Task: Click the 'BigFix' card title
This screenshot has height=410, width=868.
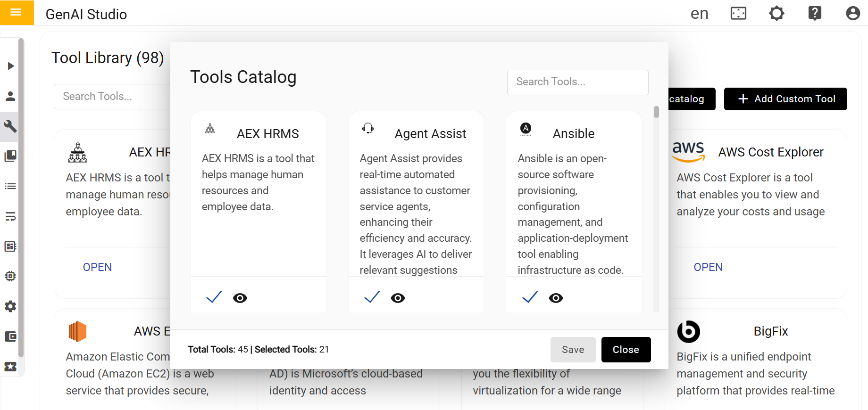Action: (x=771, y=331)
